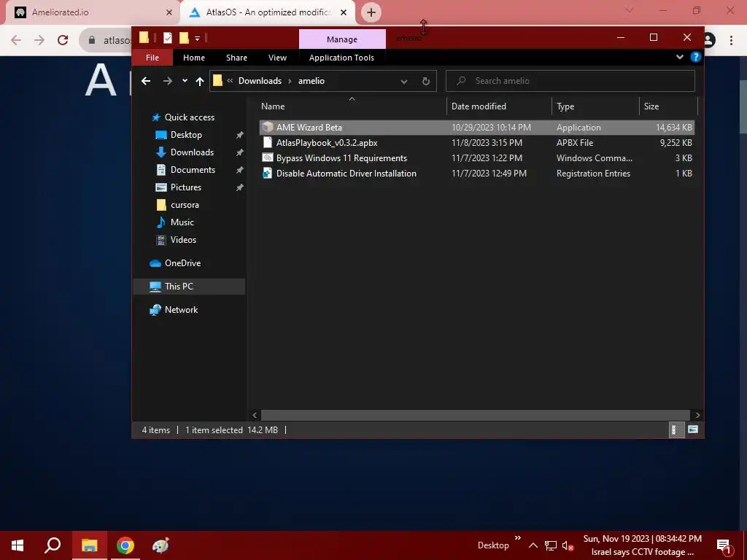Reload the page in Chrome
The width and height of the screenshot is (747, 560).
tap(63, 40)
